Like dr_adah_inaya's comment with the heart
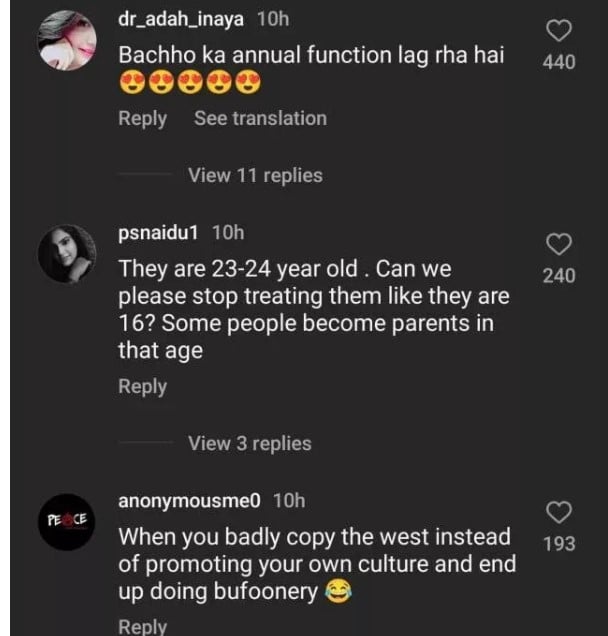Viewport: 608px width, 636px height. coord(558,32)
